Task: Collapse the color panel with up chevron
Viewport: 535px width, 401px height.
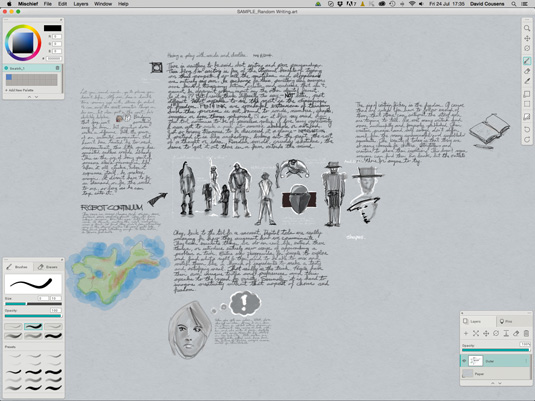Action: pos(29,97)
